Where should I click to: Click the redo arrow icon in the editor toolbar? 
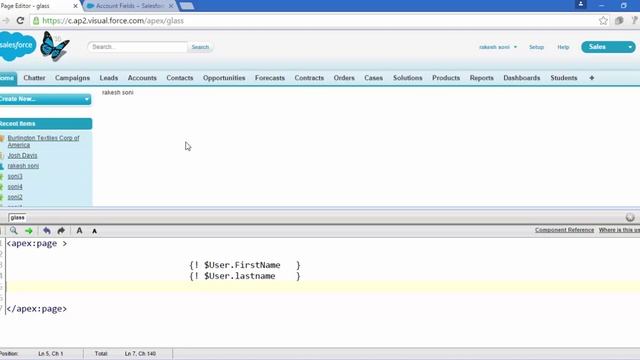61,231
